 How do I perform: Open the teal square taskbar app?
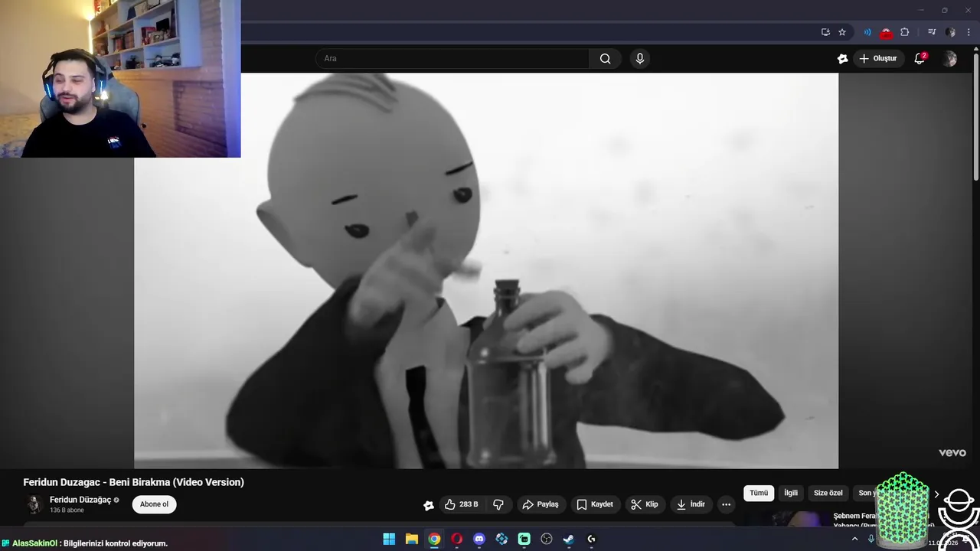point(524,539)
